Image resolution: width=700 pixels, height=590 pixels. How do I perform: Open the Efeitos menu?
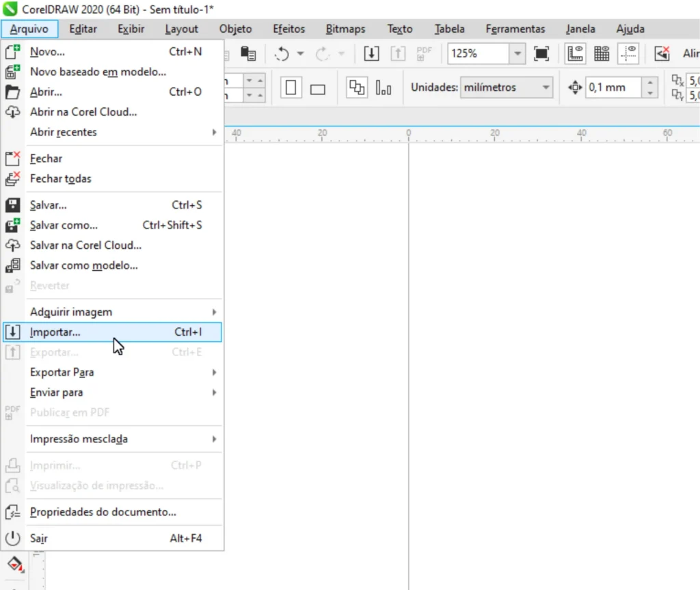(289, 29)
